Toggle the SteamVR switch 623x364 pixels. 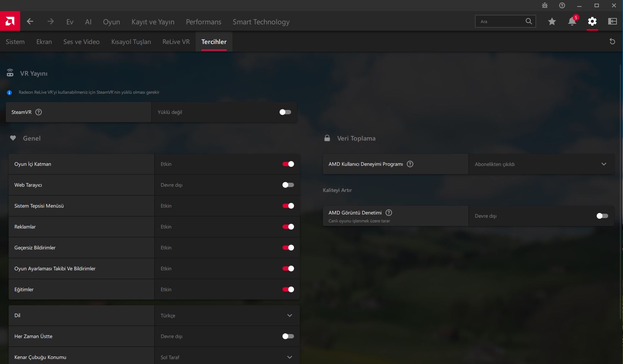point(285,112)
